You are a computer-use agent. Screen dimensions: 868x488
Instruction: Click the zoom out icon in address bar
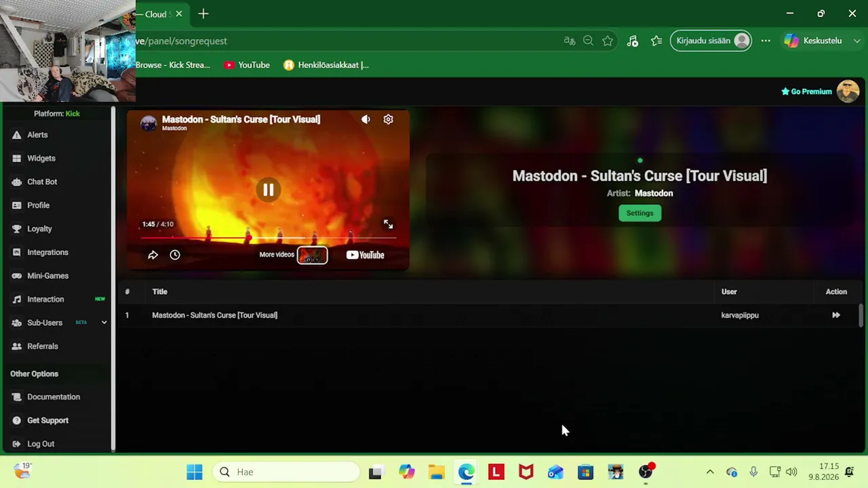tap(588, 41)
